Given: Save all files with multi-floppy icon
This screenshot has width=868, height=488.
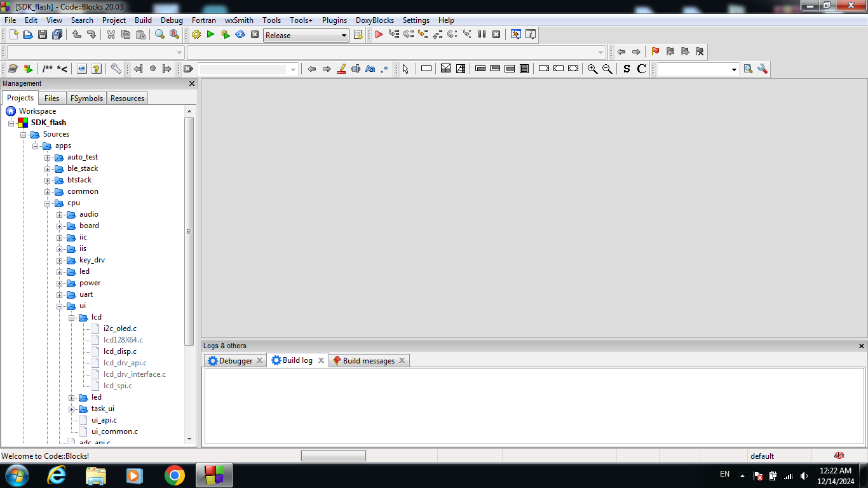Looking at the screenshot, I should (x=57, y=34).
